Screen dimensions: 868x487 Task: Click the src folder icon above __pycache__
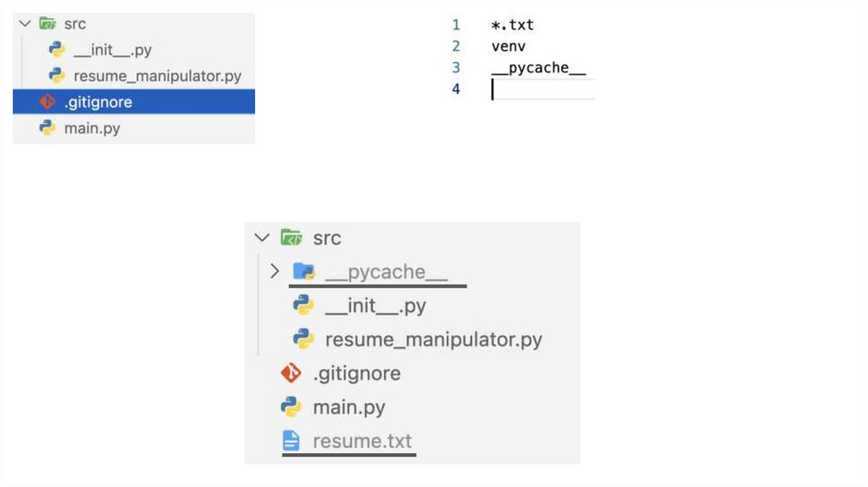(x=291, y=238)
